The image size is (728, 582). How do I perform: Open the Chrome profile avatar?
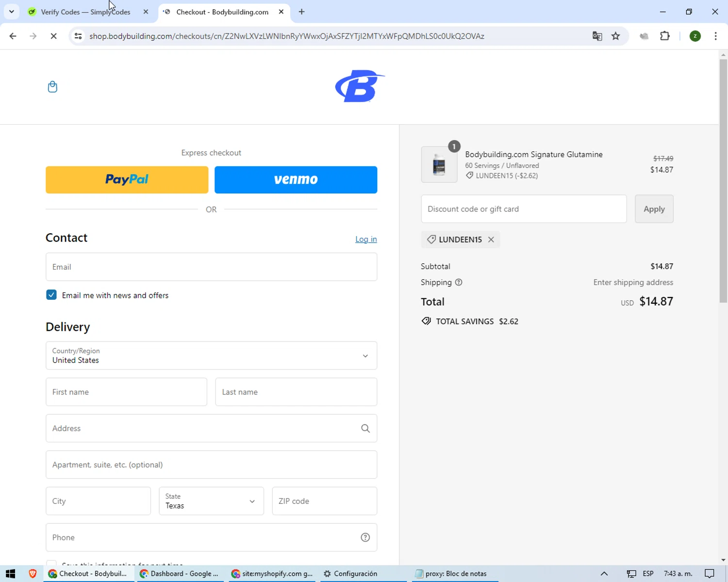click(x=695, y=36)
